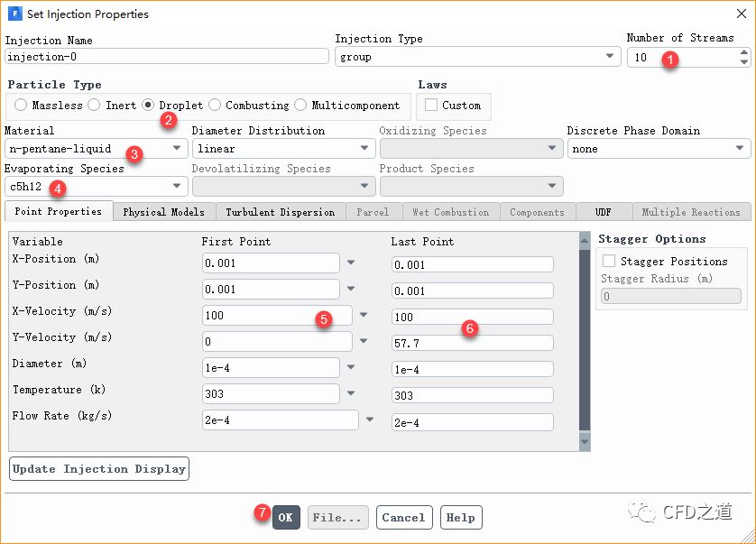
Task: Toggle the Stagger Positions checkbox
Action: (609, 262)
